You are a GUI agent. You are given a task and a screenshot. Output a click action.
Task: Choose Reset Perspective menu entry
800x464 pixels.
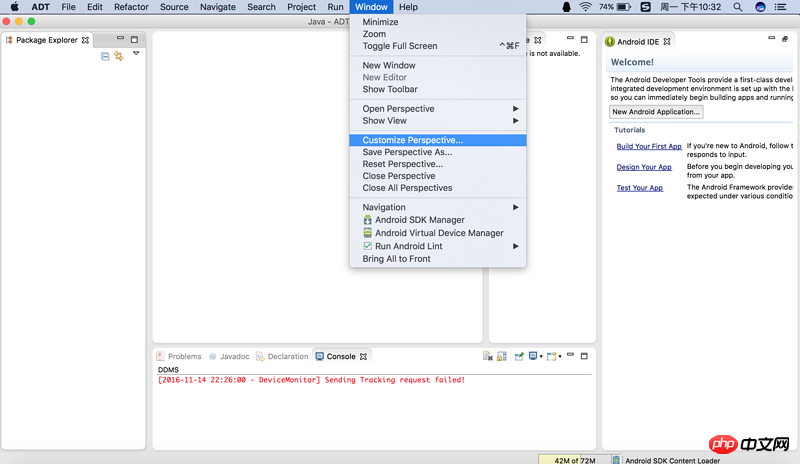tap(438, 164)
